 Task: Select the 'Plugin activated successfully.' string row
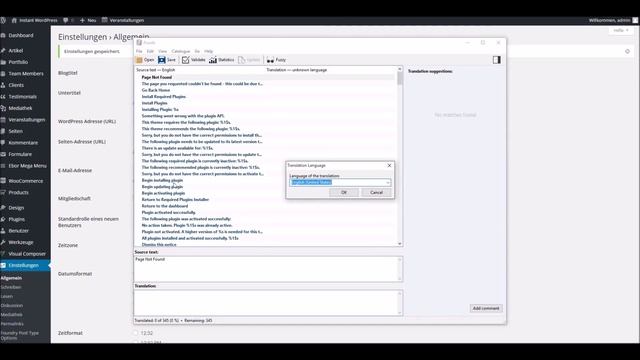tap(265, 213)
